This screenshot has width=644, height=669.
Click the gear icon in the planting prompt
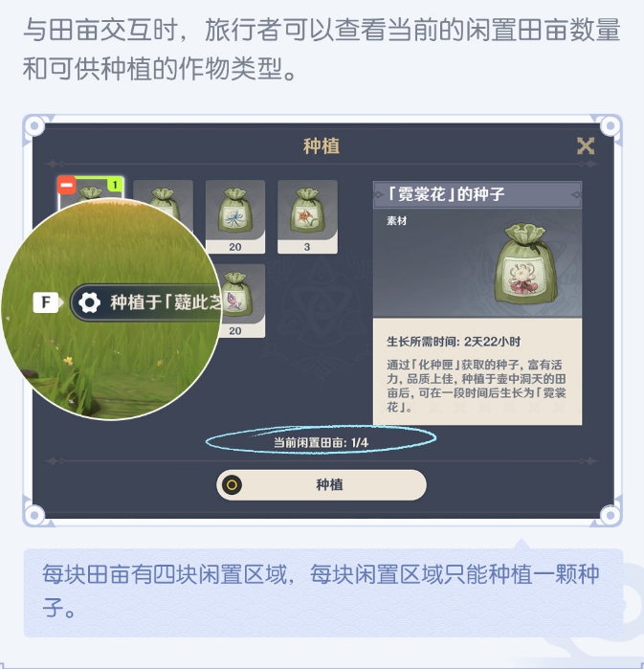click(x=90, y=302)
